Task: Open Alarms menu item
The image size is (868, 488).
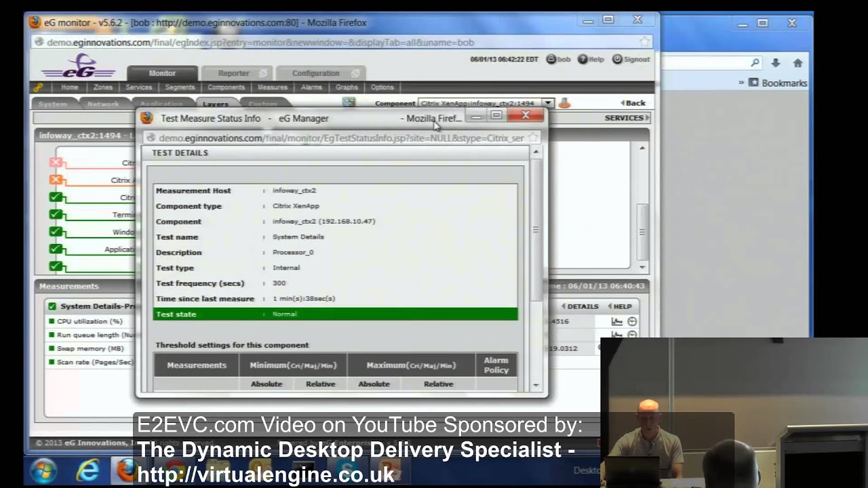Action: pos(311,87)
